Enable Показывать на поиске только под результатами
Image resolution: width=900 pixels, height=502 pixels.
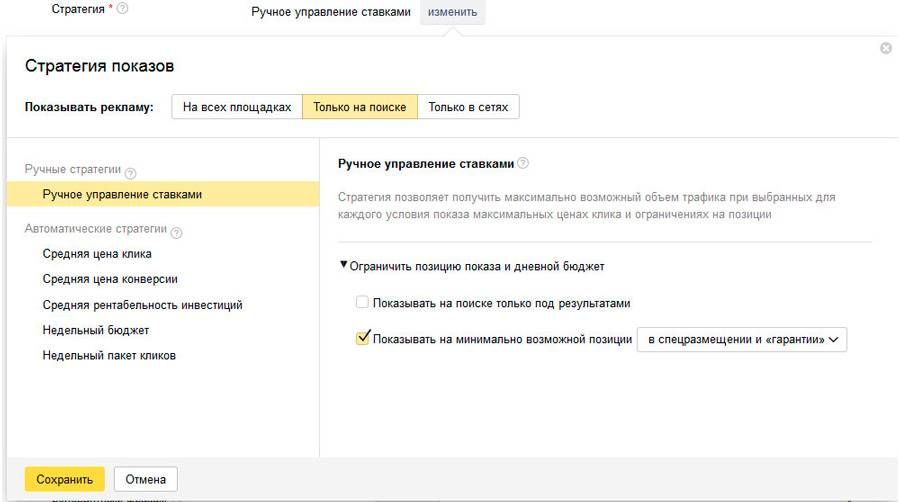point(362,302)
